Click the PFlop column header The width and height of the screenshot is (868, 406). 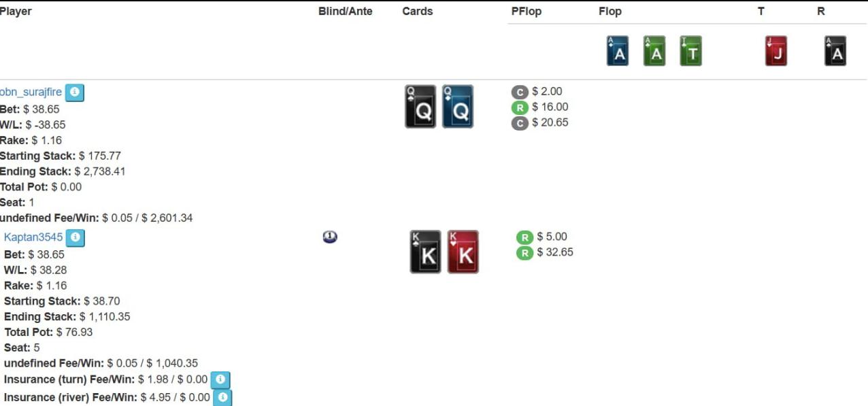point(526,12)
